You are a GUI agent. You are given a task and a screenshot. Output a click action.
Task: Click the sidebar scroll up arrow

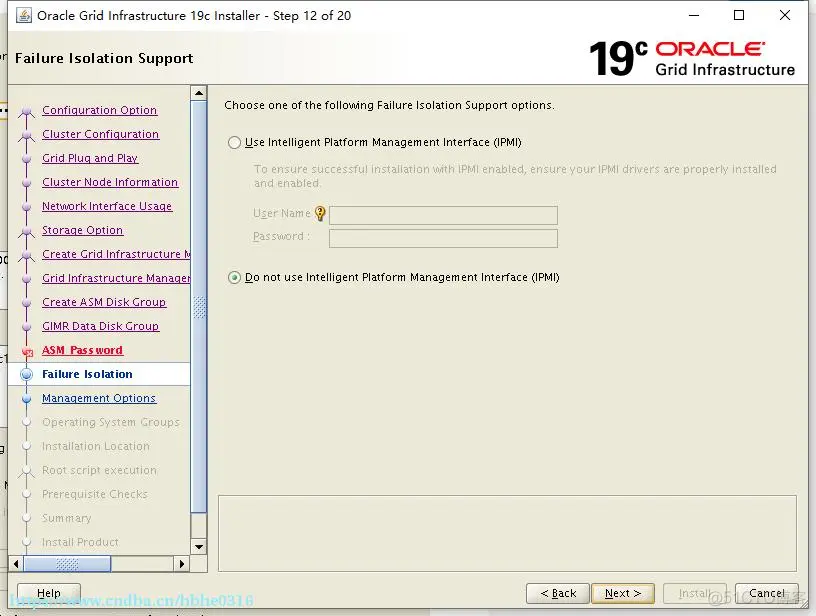click(199, 93)
